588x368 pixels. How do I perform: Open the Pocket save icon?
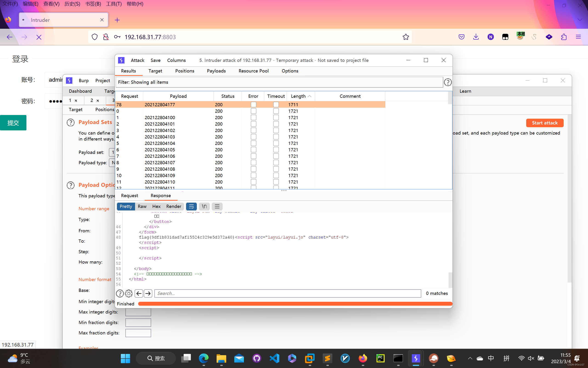point(461,37)
